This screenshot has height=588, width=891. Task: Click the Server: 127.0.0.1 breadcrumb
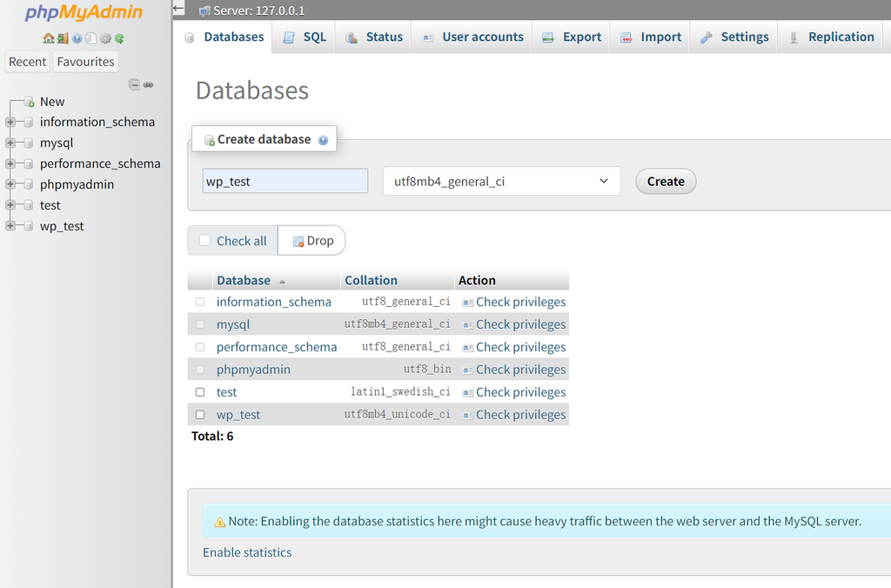[x=258, y=10]
